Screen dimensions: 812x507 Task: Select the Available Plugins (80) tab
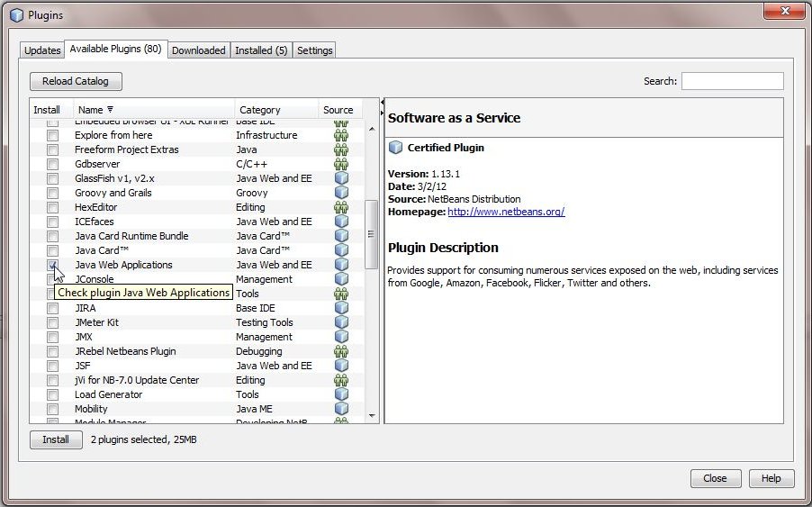tap(115, 49)
